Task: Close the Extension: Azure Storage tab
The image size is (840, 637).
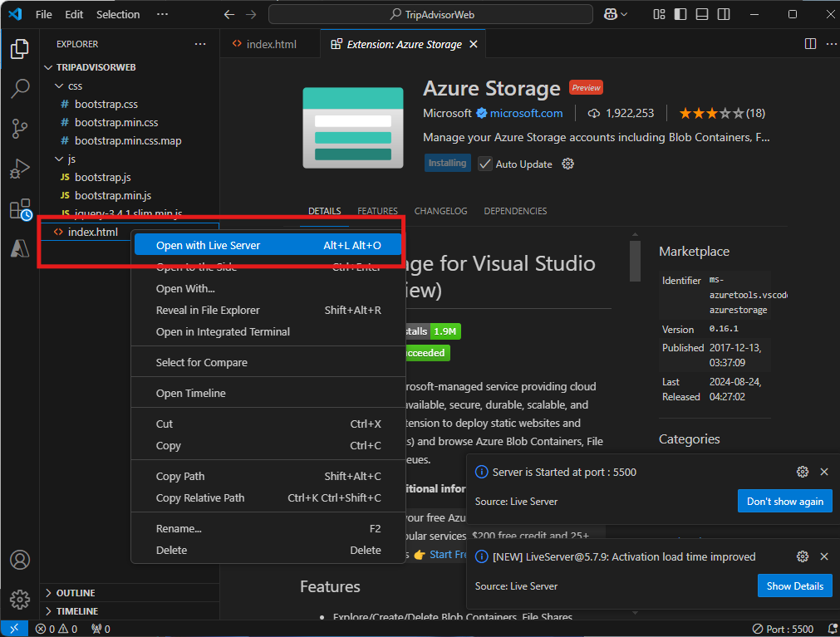Action: (x=474, y=44)
